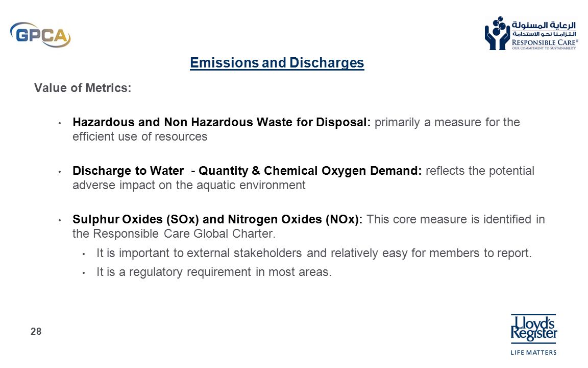This screenshot has height=368, width=588.
Task: Click the GPCA logo
Action: [x=40, y=35]
